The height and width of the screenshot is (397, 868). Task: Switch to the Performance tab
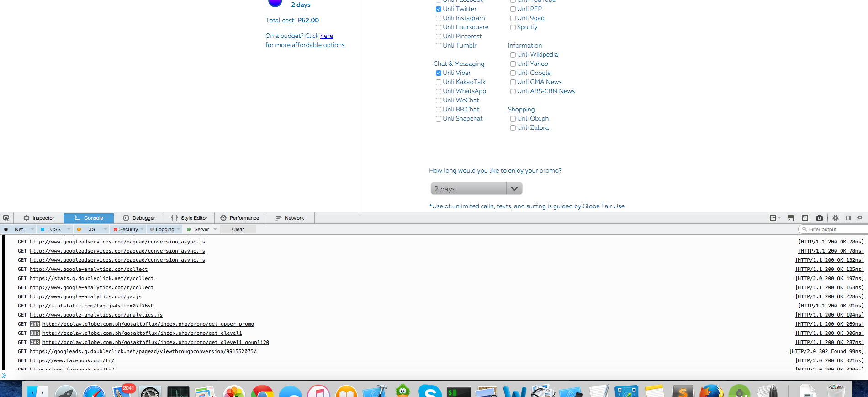(239, 218)
